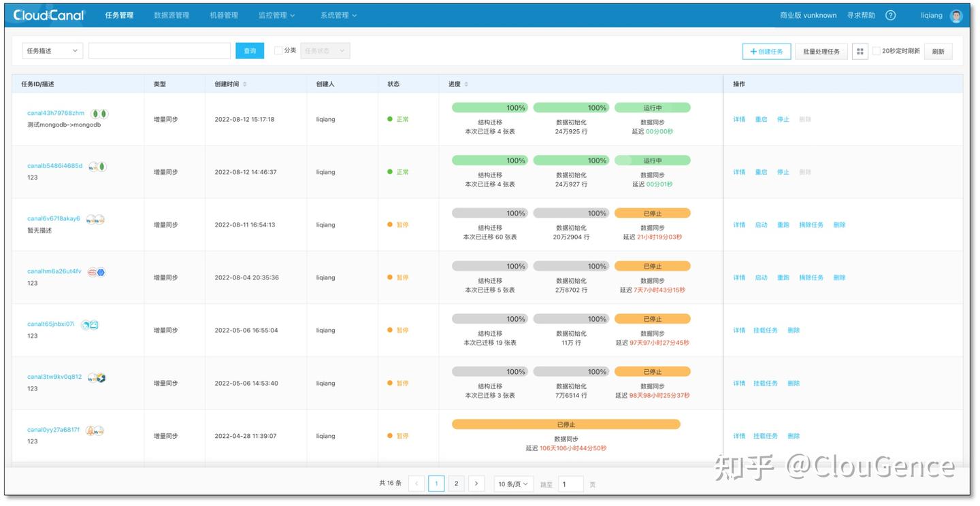Open the 任务描述 search field dropdown
Viewport: 980px width, 506px height.
click(x=52, y=50)
